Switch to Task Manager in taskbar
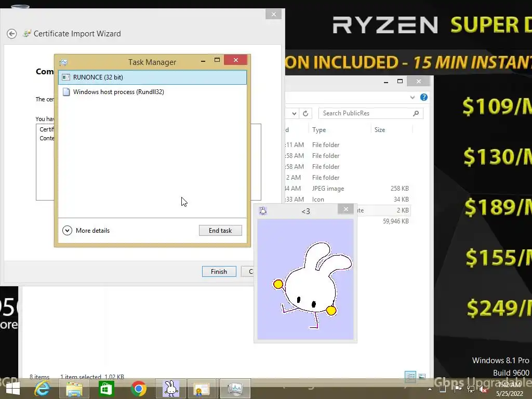532x399 pixels. pos(235,389)
